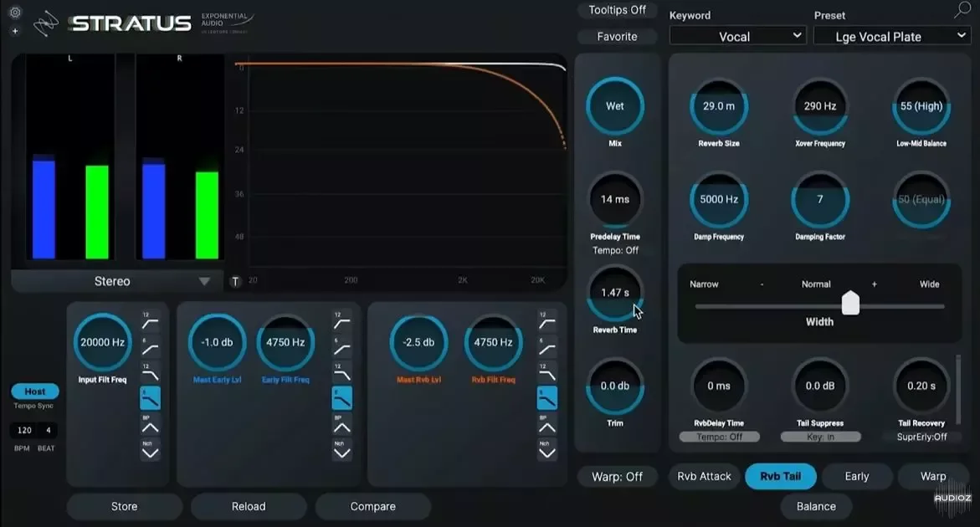Switch to Warp tab

tap(933, 477)
